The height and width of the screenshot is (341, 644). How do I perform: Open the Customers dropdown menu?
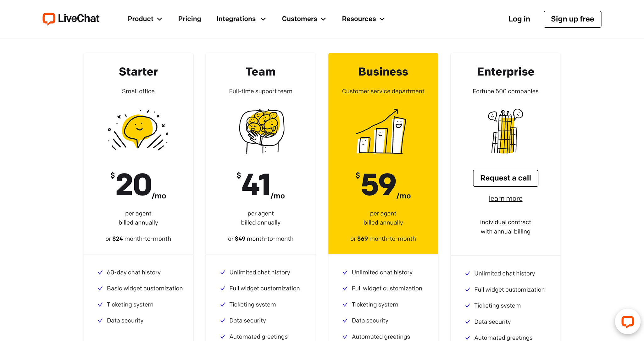(x=304, y=19)
